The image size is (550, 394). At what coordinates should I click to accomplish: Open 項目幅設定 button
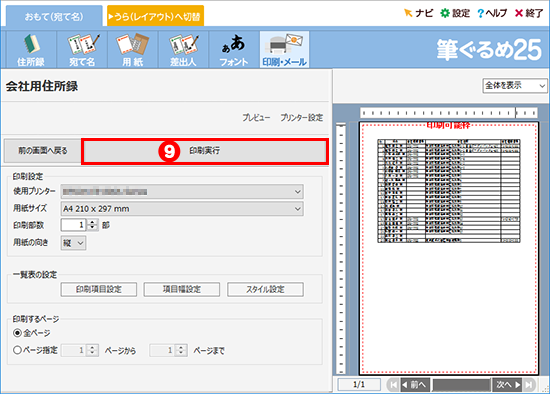[x=182, y=289]
